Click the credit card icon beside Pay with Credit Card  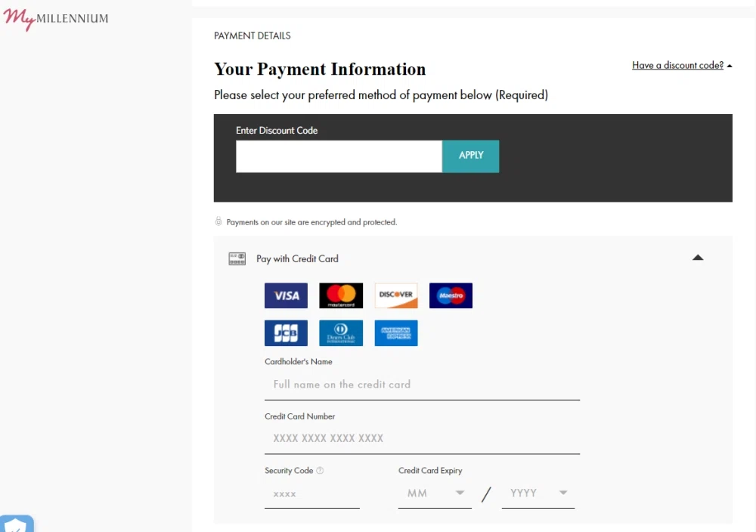237,258
